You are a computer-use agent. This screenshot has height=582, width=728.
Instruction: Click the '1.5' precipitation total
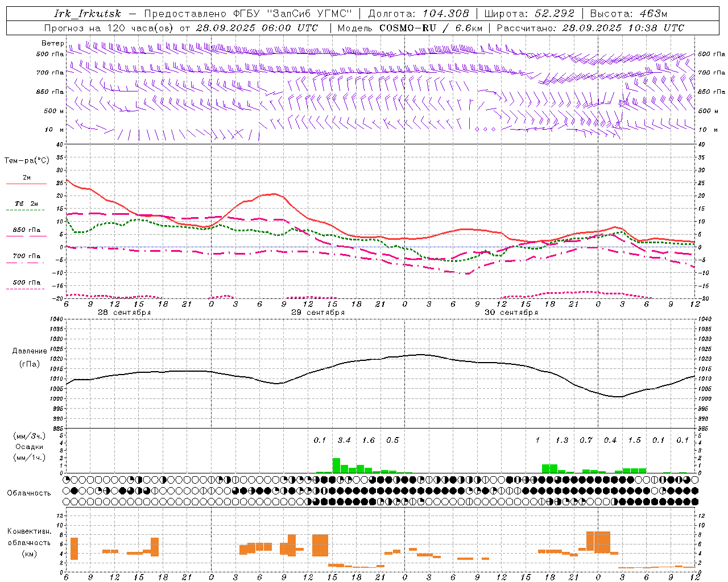coord(634,440)
